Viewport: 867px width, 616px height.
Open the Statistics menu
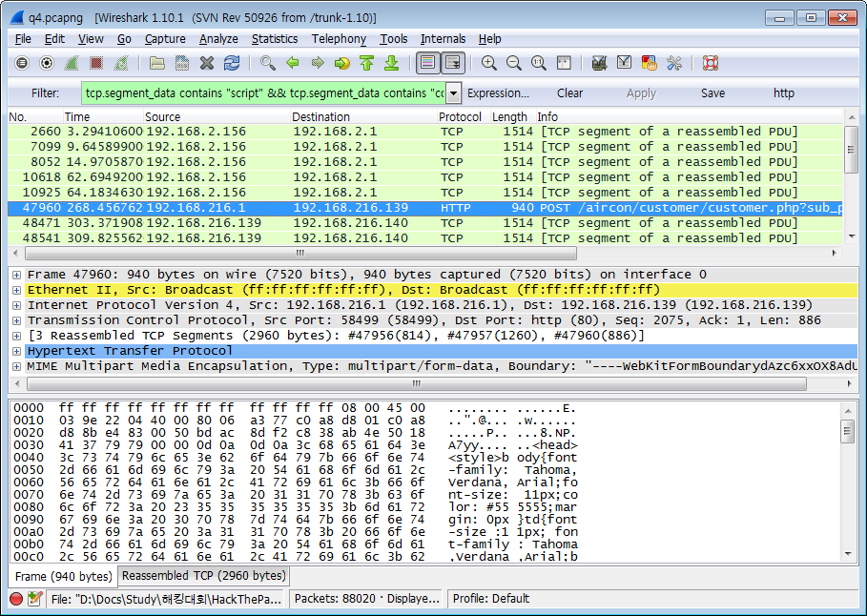(x=275, y=39)
